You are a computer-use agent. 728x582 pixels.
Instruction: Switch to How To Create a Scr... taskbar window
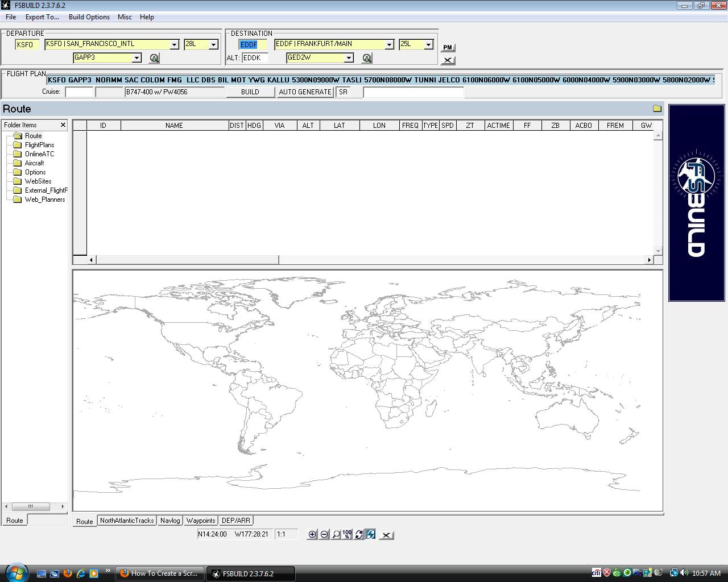tap(160, 573)
